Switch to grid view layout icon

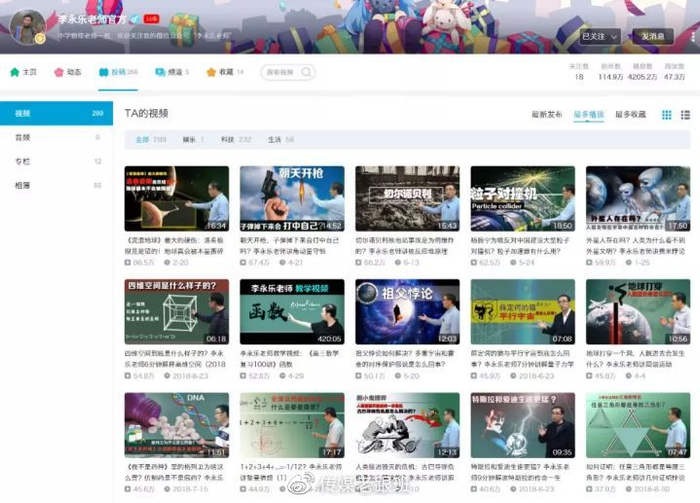click(667, 115)
